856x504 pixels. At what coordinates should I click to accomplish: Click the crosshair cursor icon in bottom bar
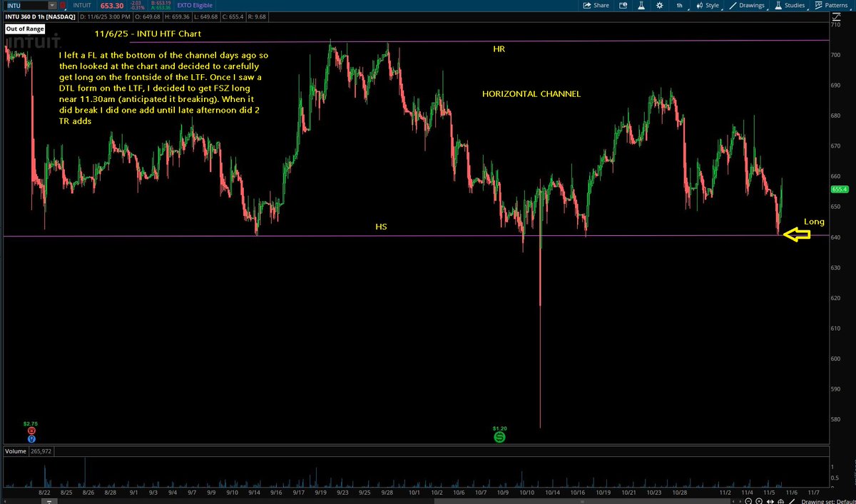click(780, 500)
